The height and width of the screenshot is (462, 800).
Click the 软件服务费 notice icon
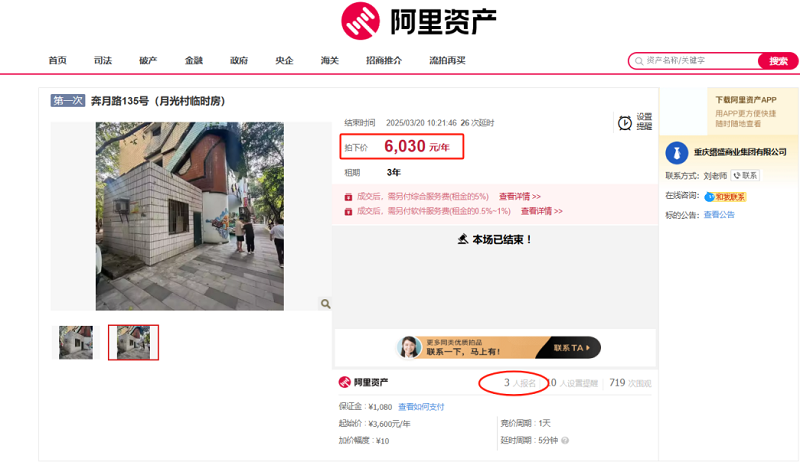click(x=348, y=212)
